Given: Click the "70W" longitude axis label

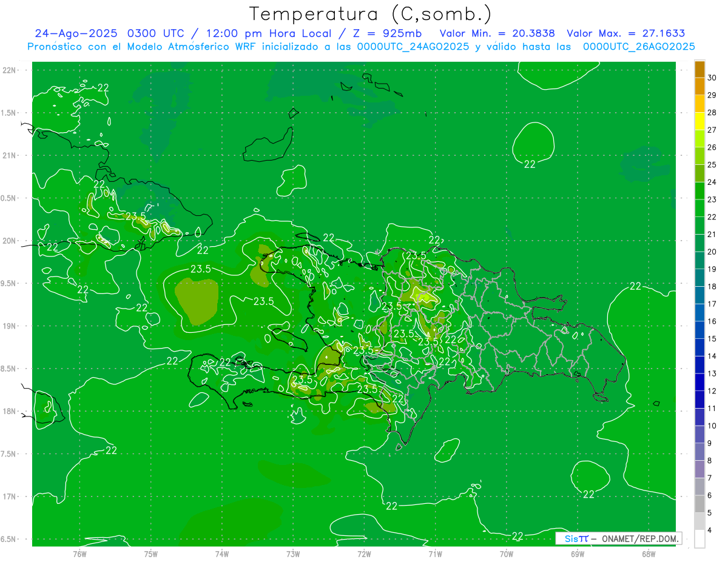Looking at the screenshot, I should click(506, 554).
